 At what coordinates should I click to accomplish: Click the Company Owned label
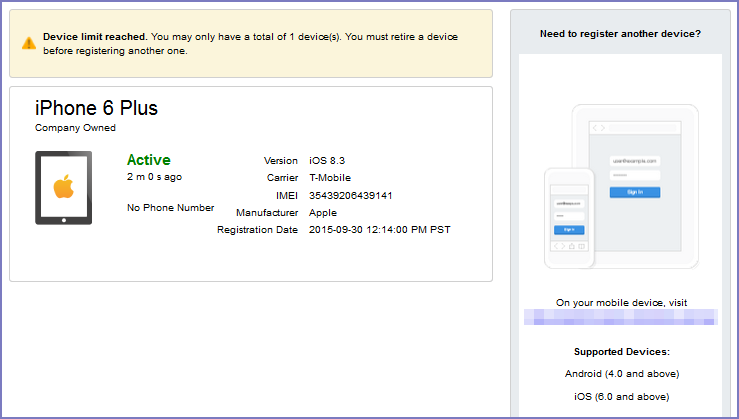(x=75, y=128)
